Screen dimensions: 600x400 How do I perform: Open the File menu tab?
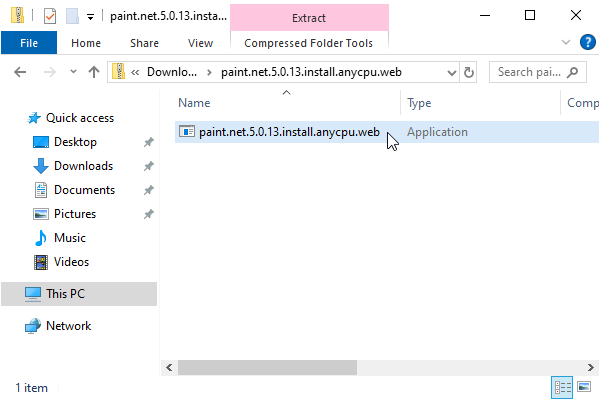pyautogui.click(x=29, y=43)
